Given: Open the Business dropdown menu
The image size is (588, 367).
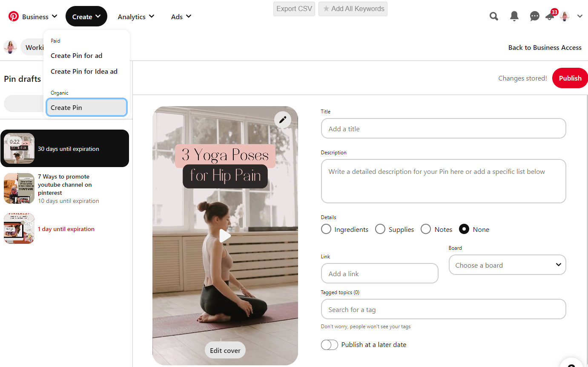Looking at the screenshot, I should click(x=39, y=17).
